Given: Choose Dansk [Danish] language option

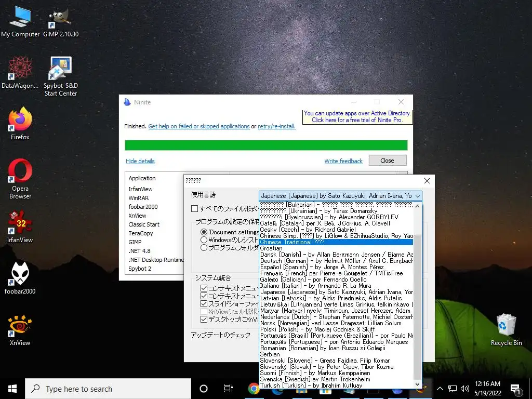Looking at the screenshot, I should coord(336,255).
